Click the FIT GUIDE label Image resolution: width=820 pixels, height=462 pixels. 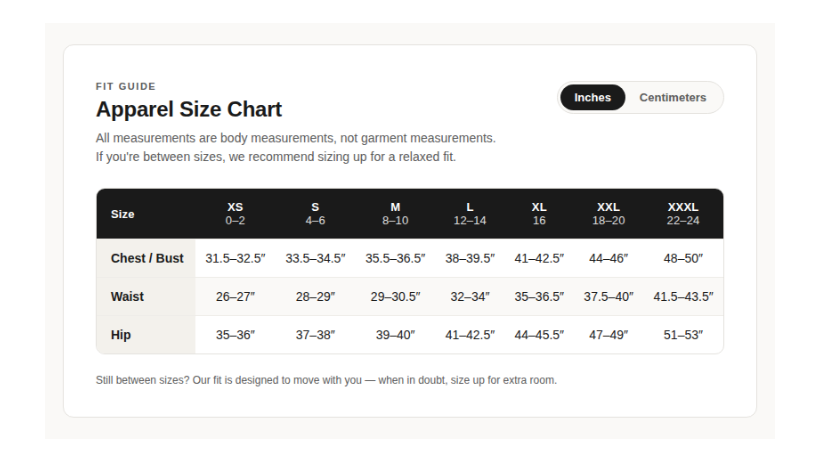click(126, 86)
